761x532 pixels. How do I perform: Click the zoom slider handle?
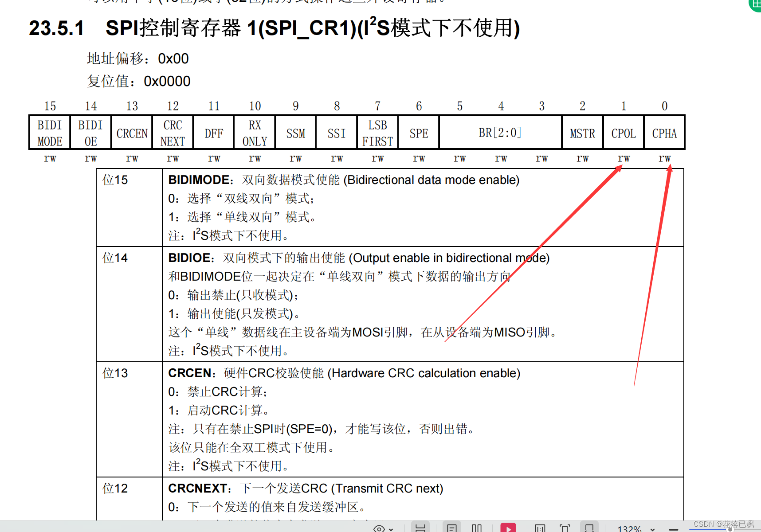pyautogui.click(x=730, y=529)
